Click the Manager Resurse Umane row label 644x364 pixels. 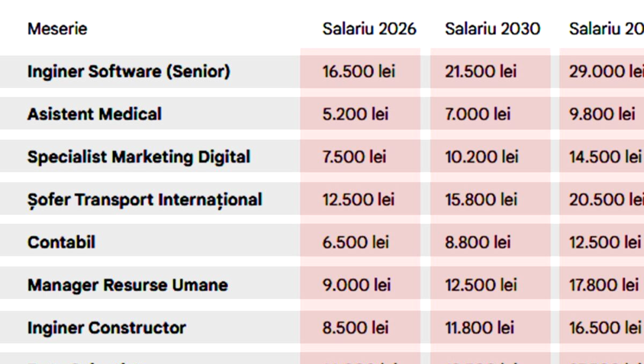pos(128,285)
